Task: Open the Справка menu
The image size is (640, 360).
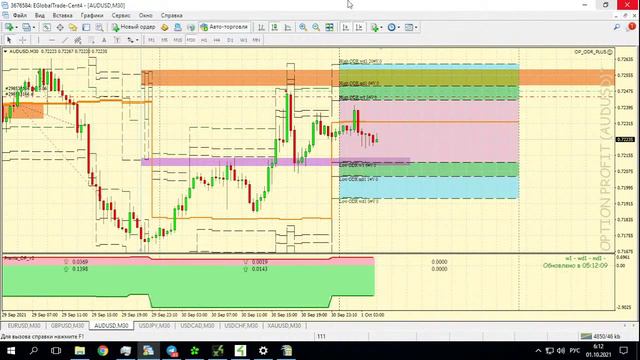Action: pos(171,16)
